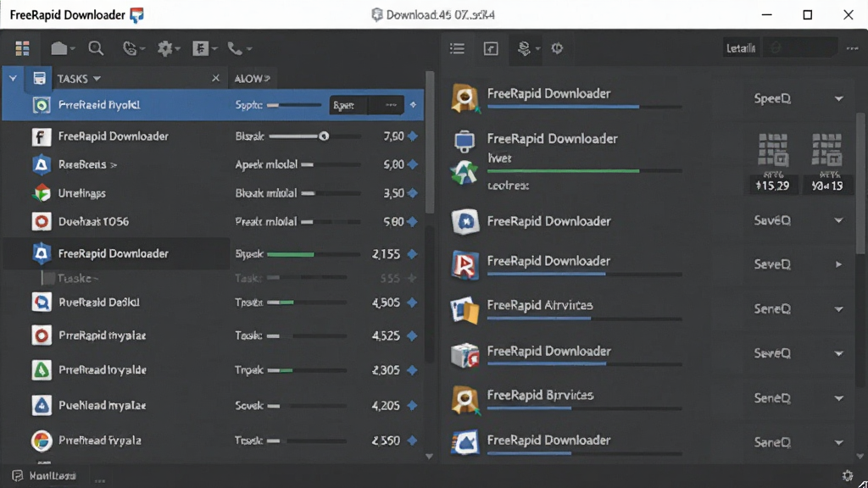Image resolution: width=868 pixels, height=488 pixels.
Task: Click the red R application icon
Action: coord(465,265)
